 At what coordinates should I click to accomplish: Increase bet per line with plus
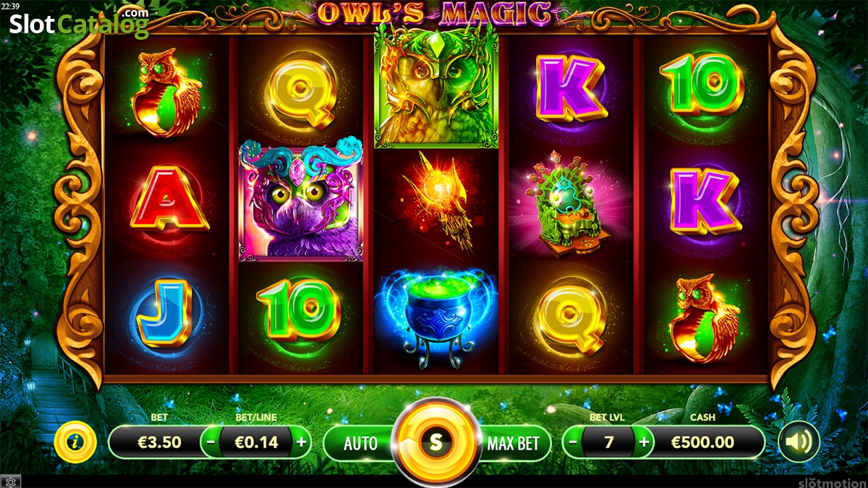(x=301, y=442)
